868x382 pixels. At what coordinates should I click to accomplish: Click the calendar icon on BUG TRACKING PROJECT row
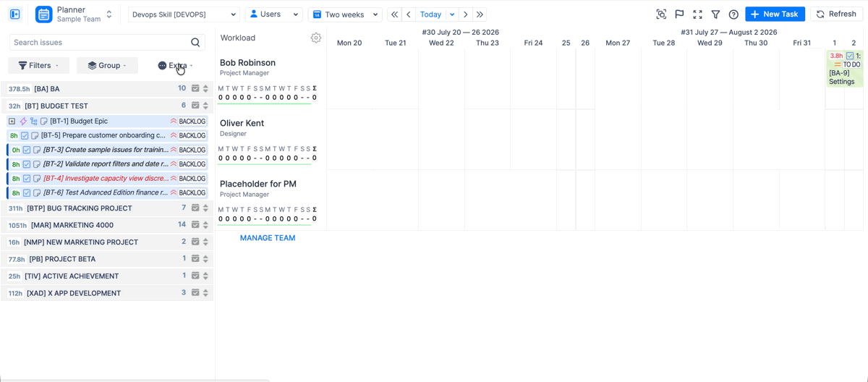pyautogui.click(x=195, y=208)
